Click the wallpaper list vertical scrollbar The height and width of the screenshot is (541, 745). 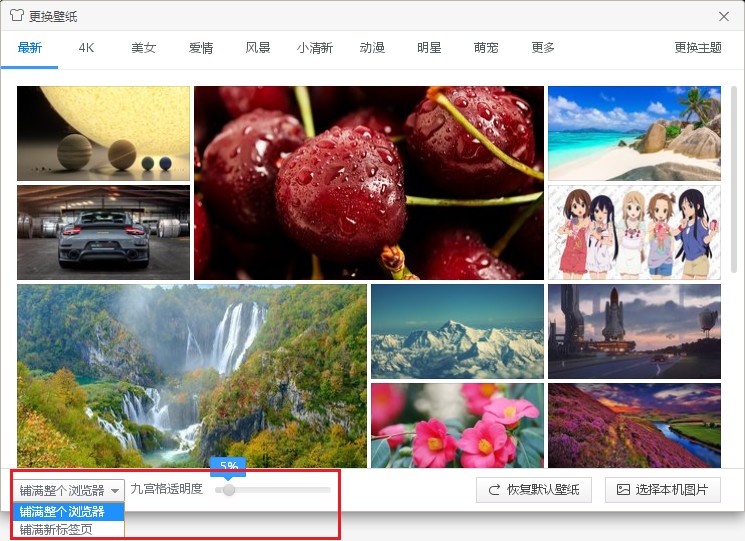[734, 180]
